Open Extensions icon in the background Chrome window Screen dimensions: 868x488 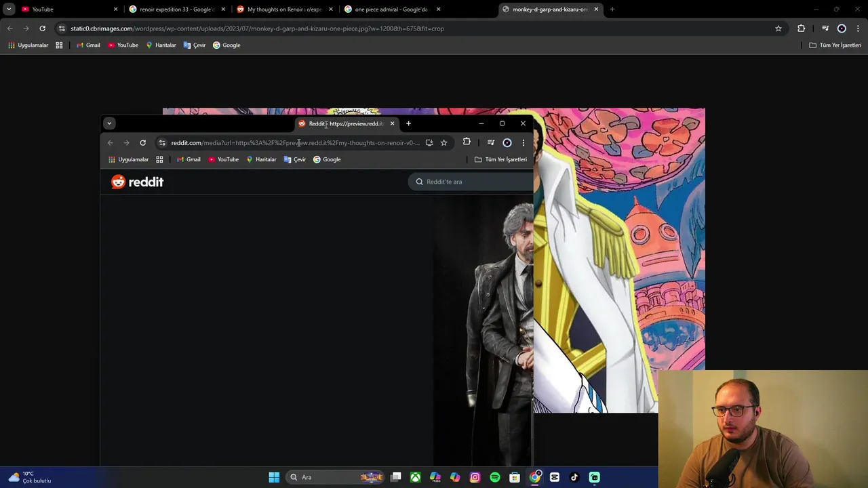click(802, 28)
